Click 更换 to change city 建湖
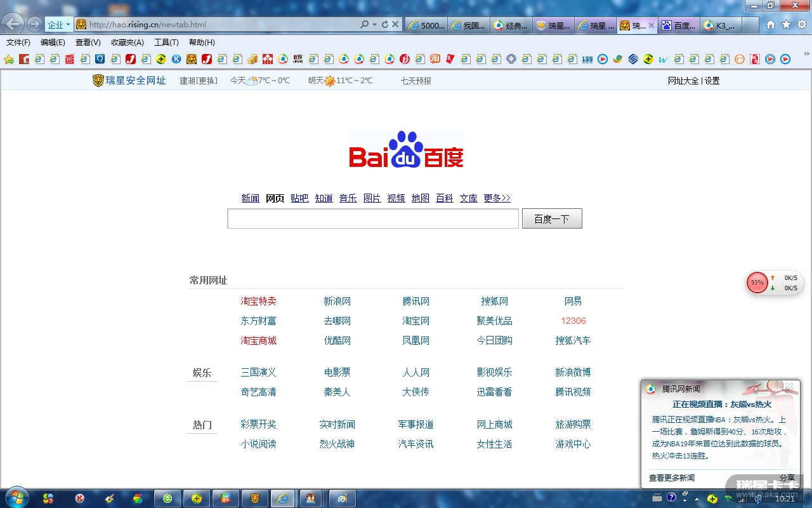Screen dimensions: 812x508 (207, 81)
